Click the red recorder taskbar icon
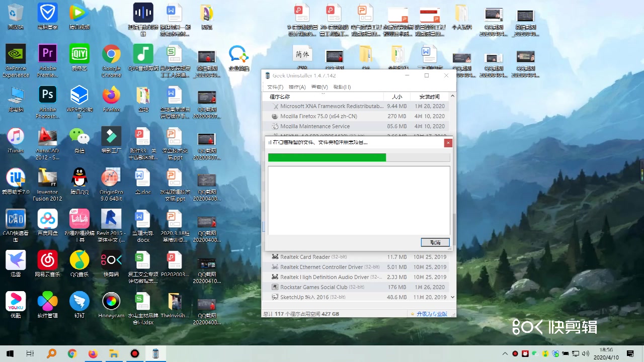This screenshot has height=362, width=644. point(134,353)
